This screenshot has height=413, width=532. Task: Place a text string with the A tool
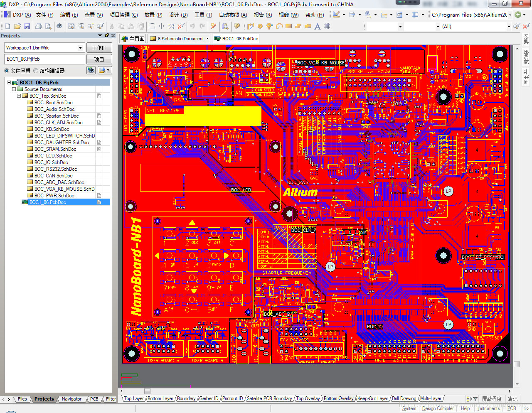click(318, 26)
